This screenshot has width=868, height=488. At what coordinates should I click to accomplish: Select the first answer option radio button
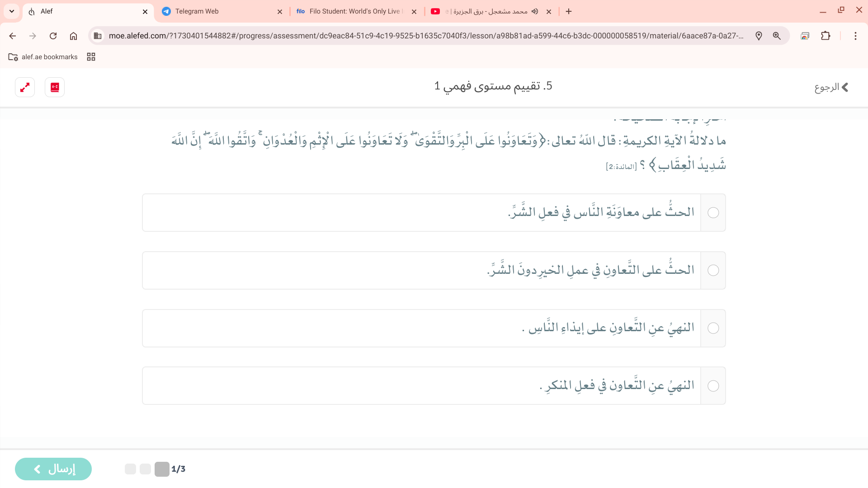[x=713, y=213]
